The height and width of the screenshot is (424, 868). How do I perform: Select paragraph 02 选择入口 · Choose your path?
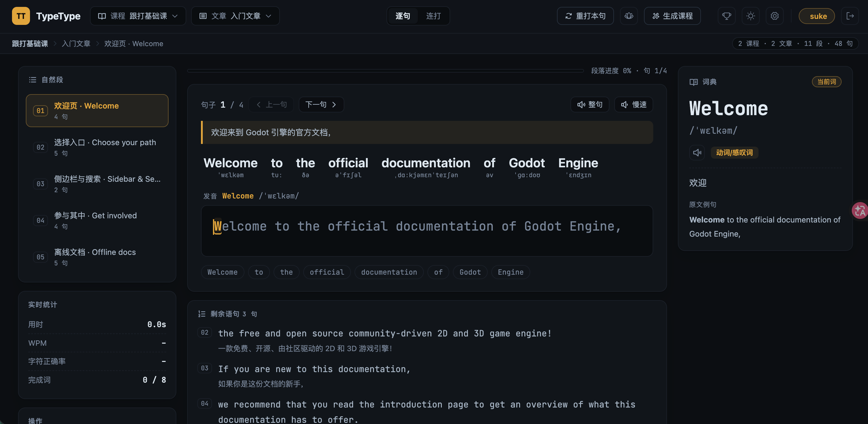[97, 147]
